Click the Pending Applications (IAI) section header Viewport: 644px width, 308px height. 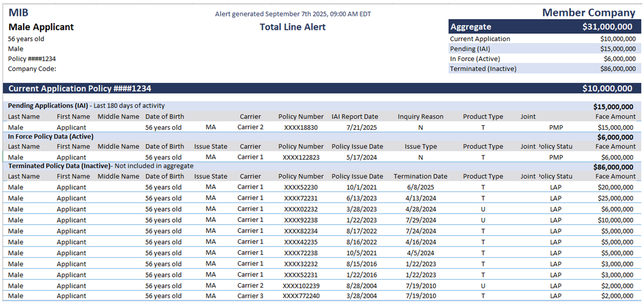click(x=48, y=106)
